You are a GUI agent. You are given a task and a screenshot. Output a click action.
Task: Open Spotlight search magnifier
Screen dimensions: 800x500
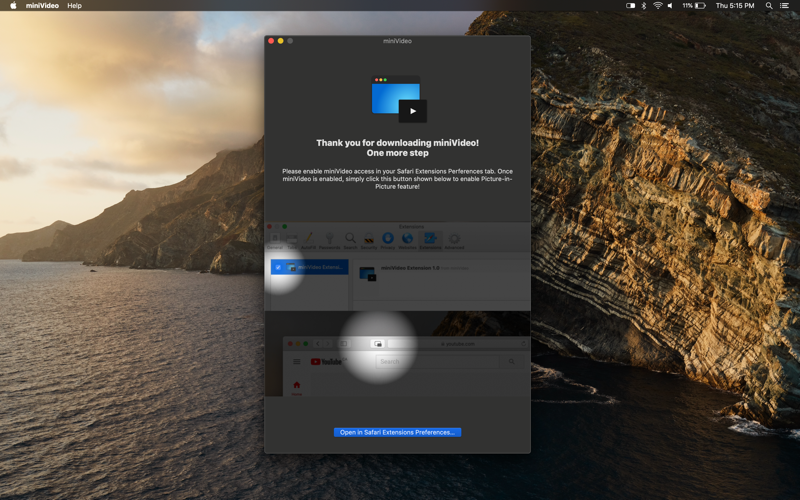tap(769, 6)
